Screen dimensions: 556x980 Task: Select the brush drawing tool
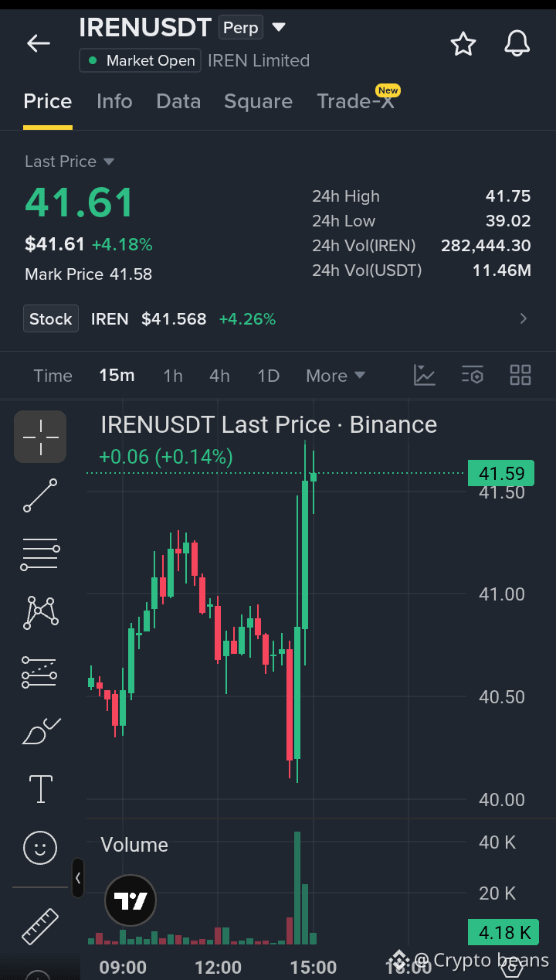click(x=40, y=731)
